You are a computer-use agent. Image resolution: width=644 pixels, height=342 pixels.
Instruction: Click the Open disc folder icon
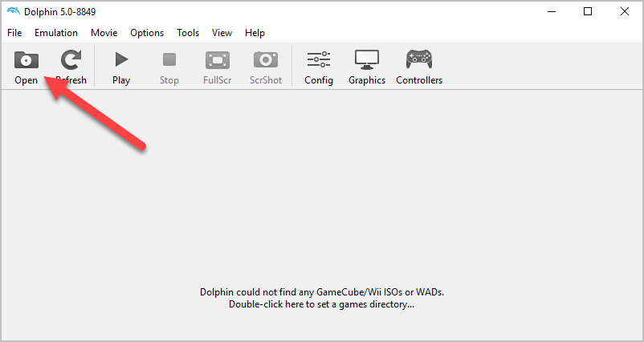click(x=26, y=60)
